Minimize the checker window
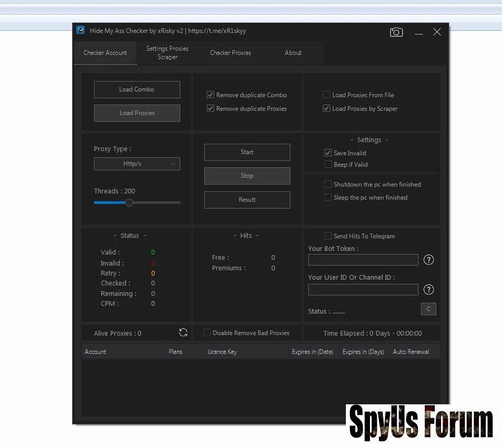 [x=419, y=32]
